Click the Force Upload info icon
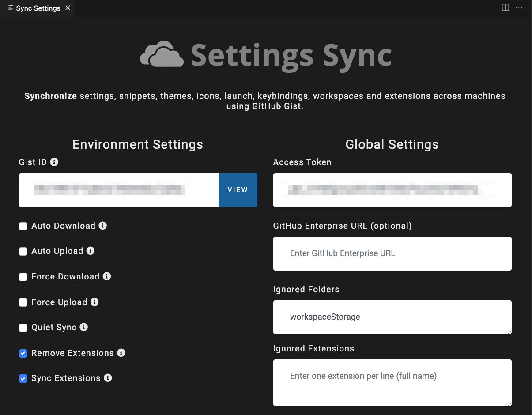Image resolution: width=532 pixels, height=415 pixels. [x=94, y=302]
